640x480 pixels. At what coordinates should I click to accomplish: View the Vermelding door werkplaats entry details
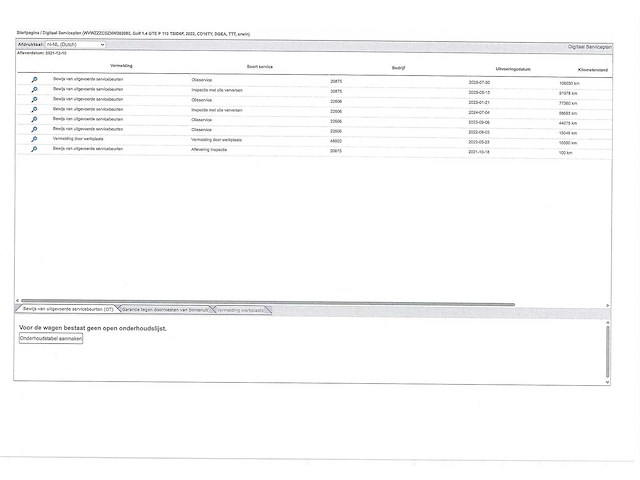coord(34,140)
